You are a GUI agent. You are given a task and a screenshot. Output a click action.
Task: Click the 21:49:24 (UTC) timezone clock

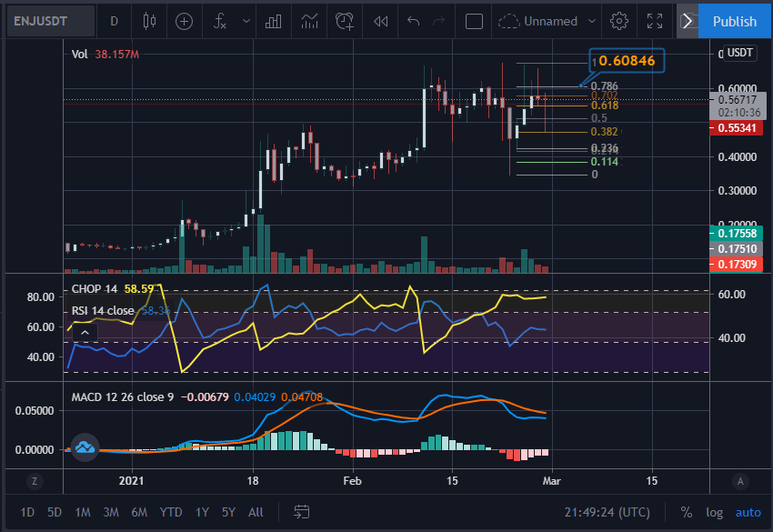tap(607, 512)
